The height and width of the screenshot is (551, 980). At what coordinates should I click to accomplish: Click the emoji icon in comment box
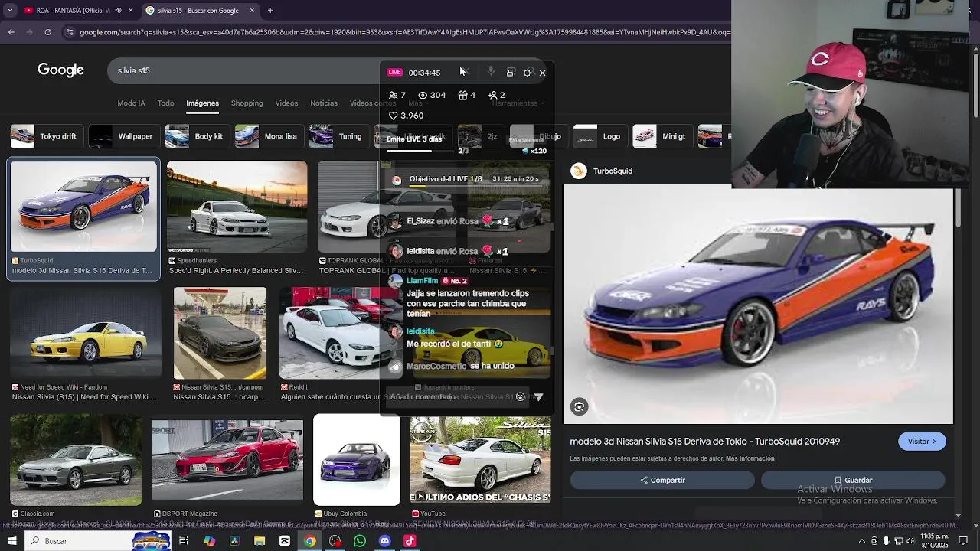(521, 396)
